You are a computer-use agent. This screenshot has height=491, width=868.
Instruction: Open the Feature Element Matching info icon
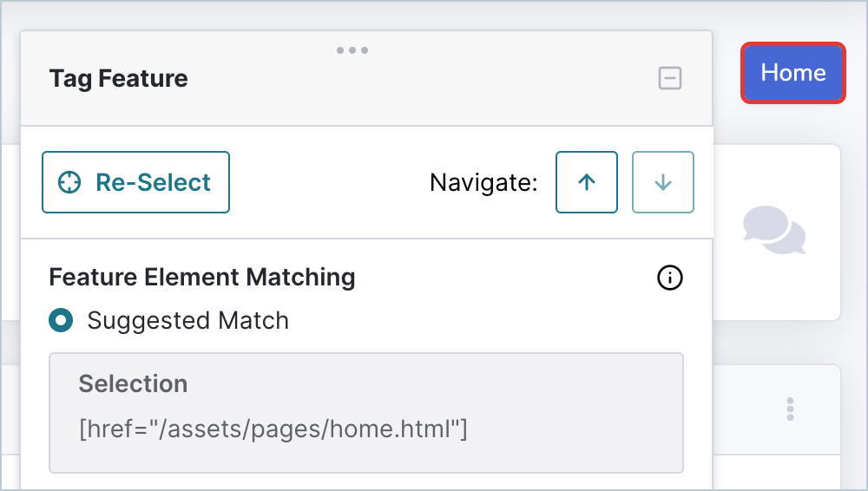[670, 278]
